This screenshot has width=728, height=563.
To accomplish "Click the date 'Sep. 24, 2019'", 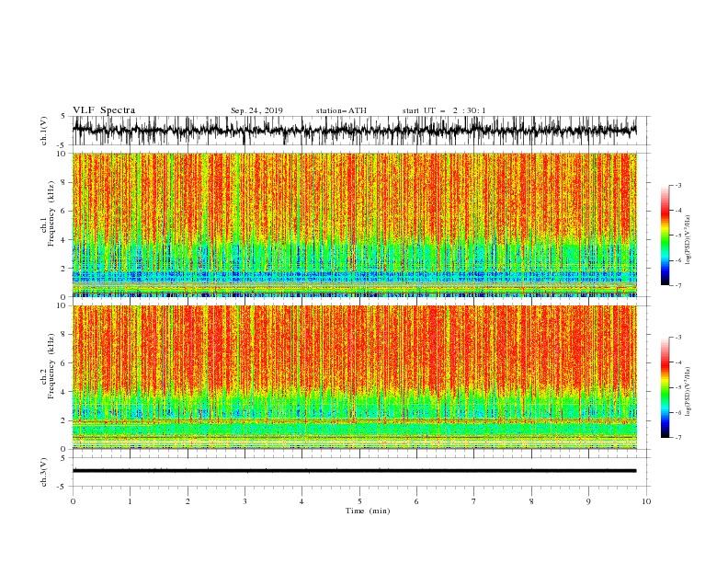I will click(256, 110).
